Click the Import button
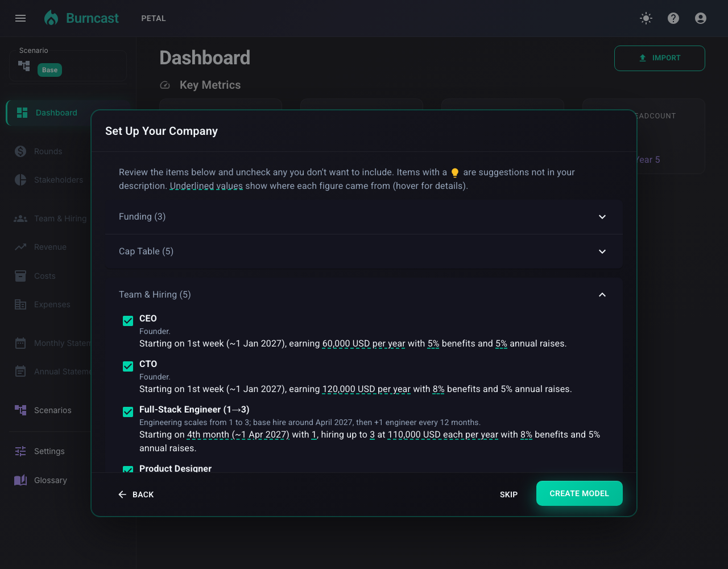 660,58
